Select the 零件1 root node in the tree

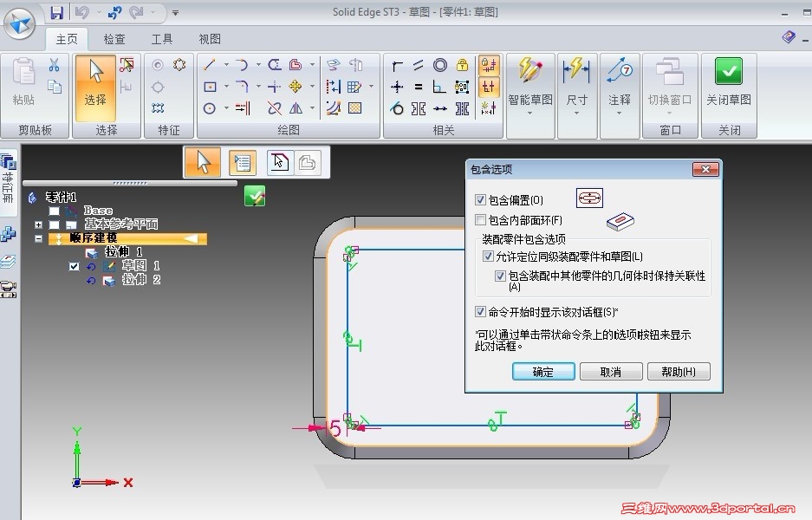coord(61,197)
